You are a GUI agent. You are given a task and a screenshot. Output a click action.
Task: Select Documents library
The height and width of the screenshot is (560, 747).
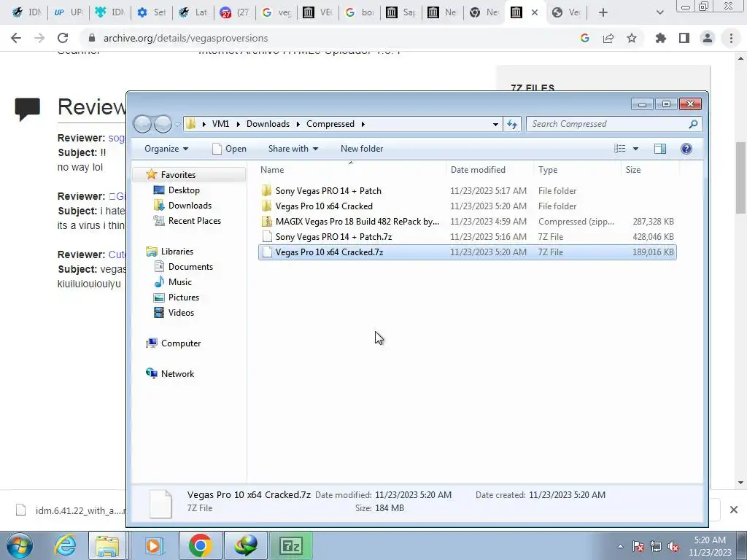point(183,267)
